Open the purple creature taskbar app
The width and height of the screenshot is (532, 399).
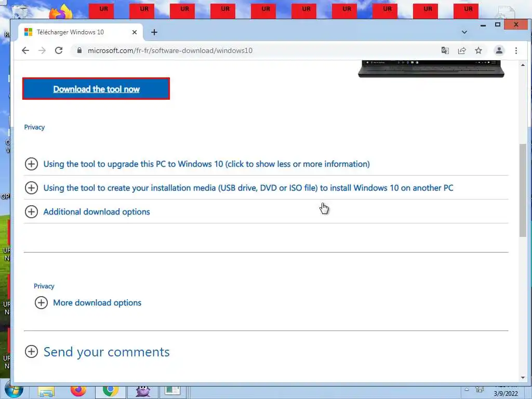tap(143, 392)
